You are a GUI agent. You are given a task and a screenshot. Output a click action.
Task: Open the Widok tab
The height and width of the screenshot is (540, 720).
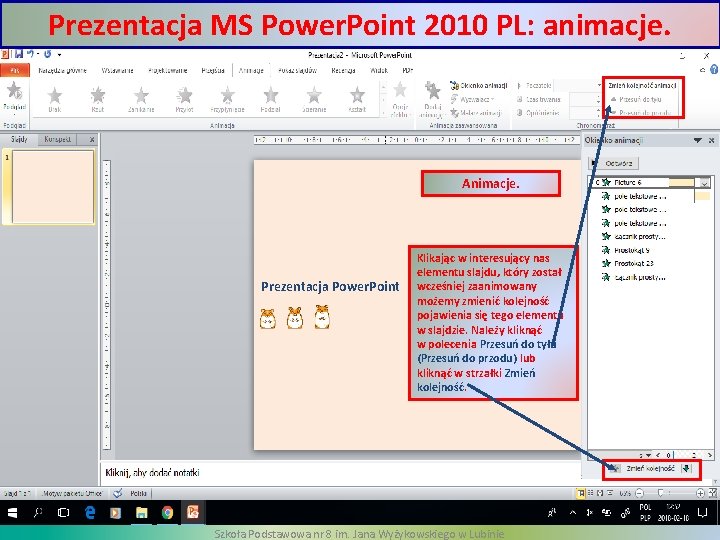click(x=379, y=70)
